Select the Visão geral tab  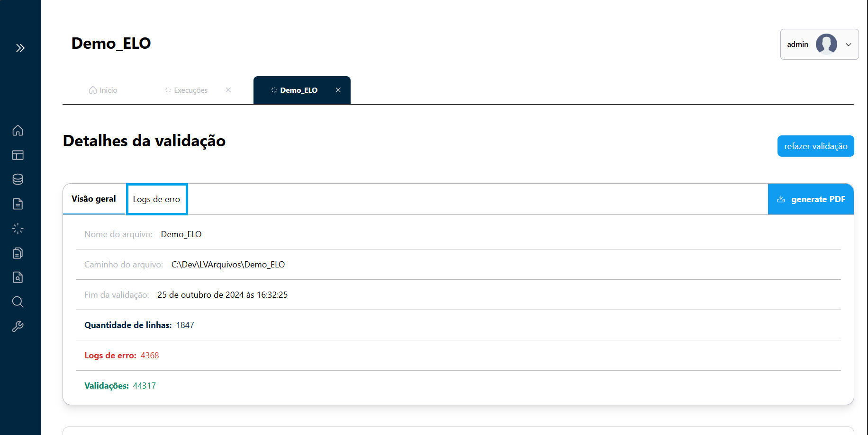point(94,199)
